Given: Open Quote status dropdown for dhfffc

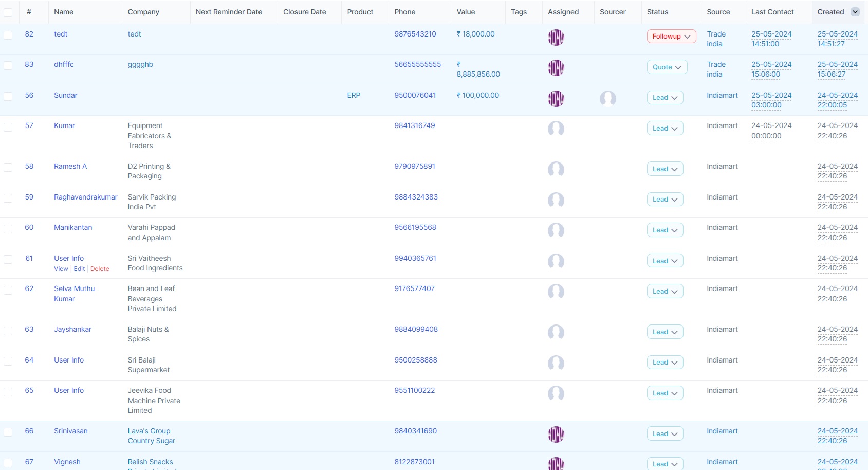Looking at the screenshot, I should click(x=667, y=67).
